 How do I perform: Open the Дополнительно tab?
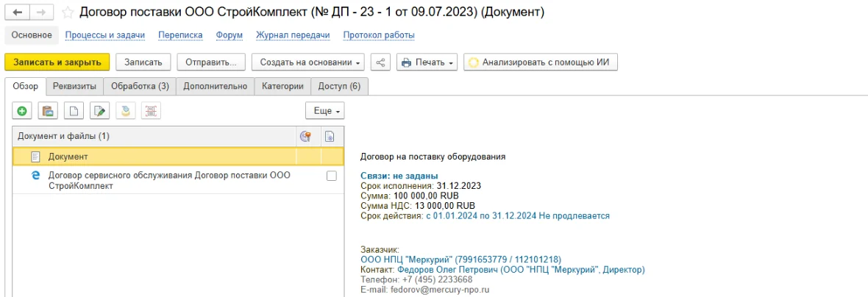tap(216, 86)
